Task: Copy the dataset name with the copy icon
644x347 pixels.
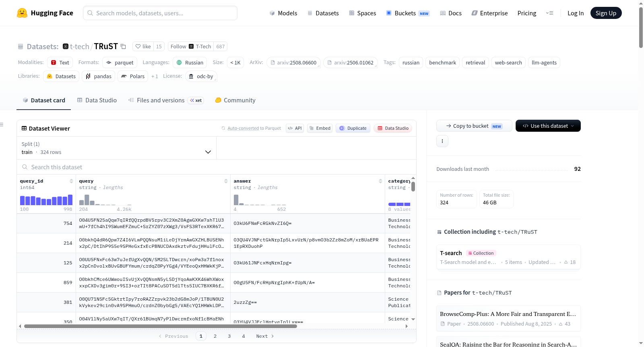Action: pos(124,46)
